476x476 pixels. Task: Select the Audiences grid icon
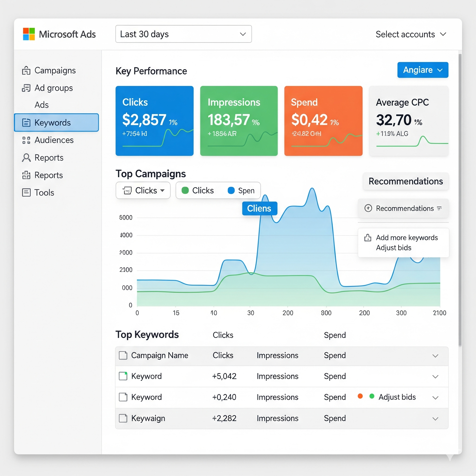[x=26, y=140]
